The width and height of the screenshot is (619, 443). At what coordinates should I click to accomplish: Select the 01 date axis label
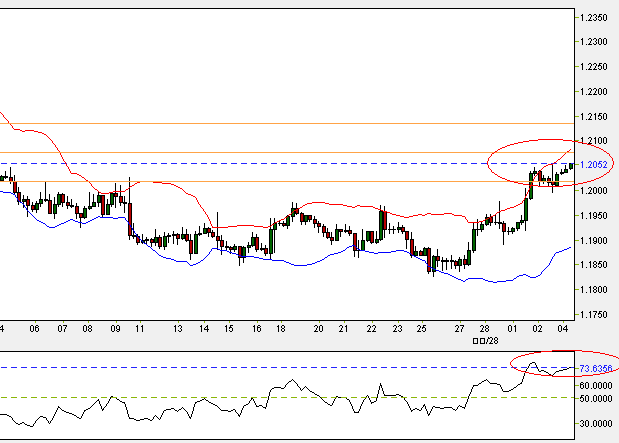click(512, 328)
